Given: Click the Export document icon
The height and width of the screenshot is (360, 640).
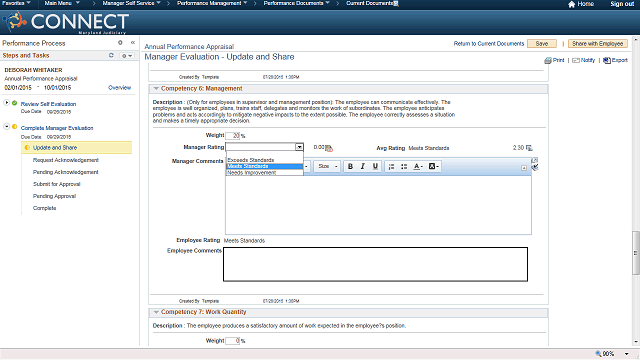Looking at the screenshot, I should [607, 60].
